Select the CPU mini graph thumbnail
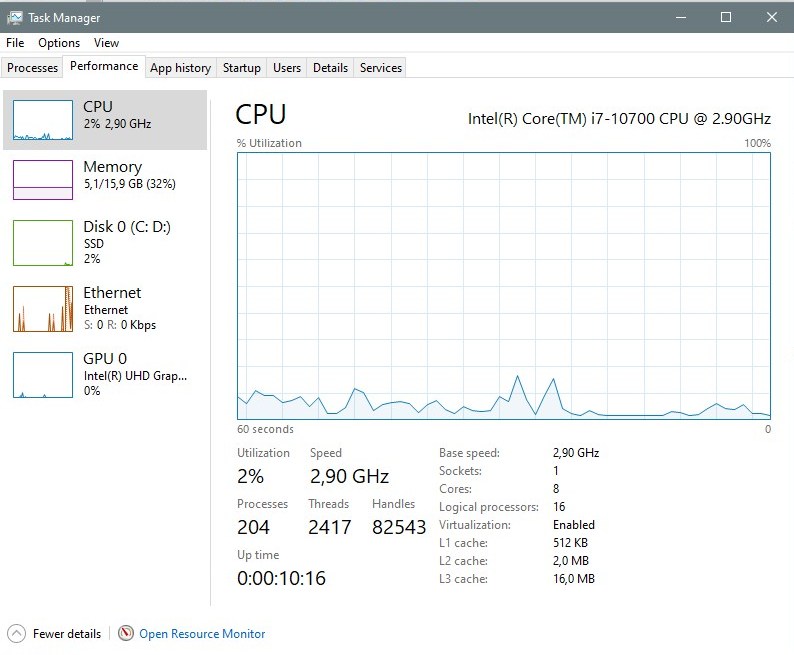794x655 pixels. pos(43,120)
